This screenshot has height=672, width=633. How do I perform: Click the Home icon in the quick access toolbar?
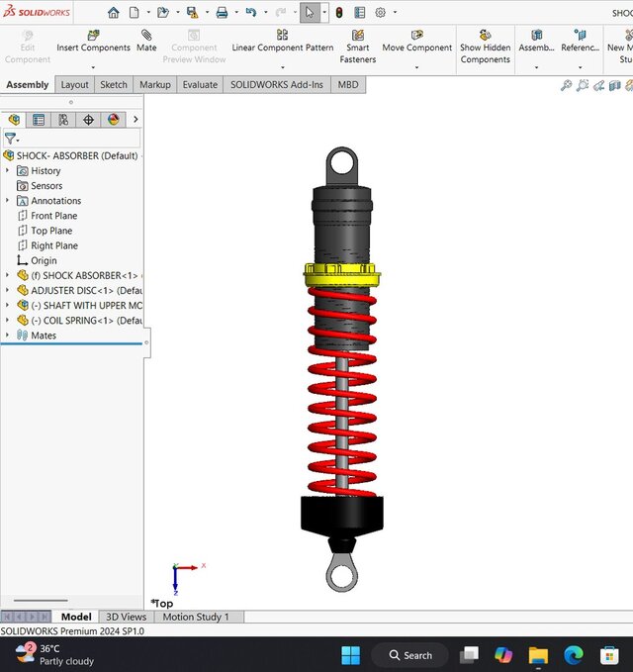114,13
